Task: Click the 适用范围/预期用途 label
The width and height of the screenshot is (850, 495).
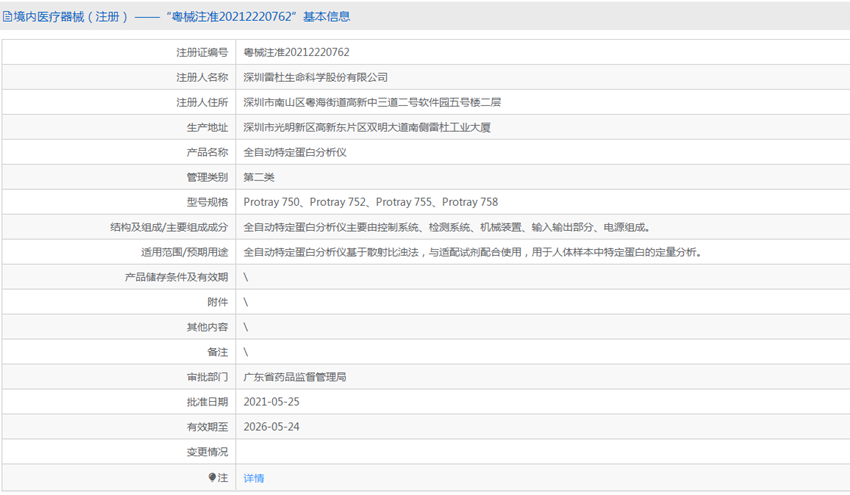Action: (184, 252)
